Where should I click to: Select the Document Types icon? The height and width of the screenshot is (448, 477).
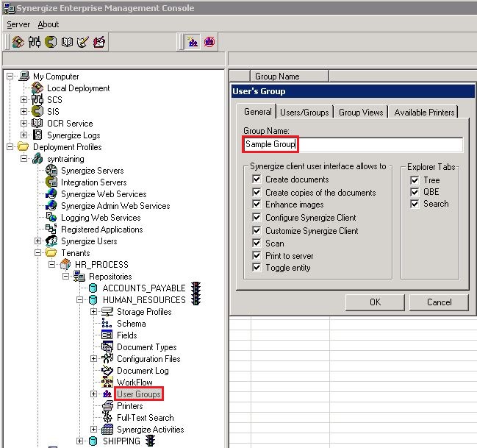click(107, 347)
